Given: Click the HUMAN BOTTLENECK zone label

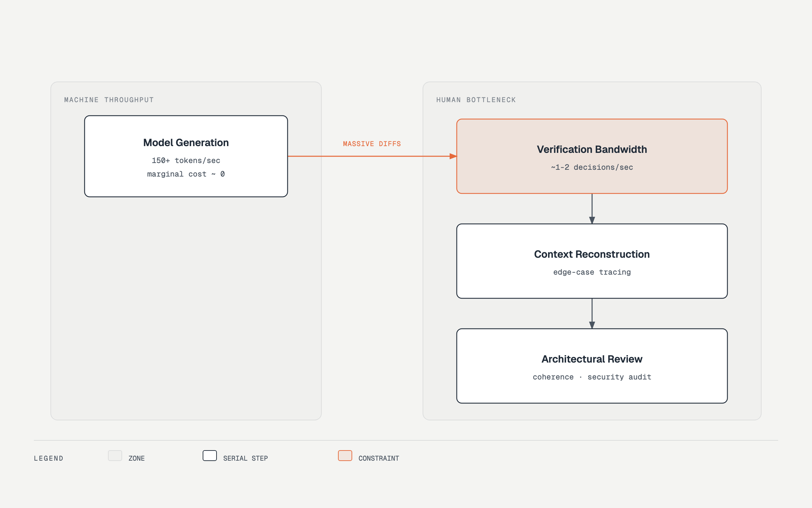Looking at the screenshot, I should 476,100.
